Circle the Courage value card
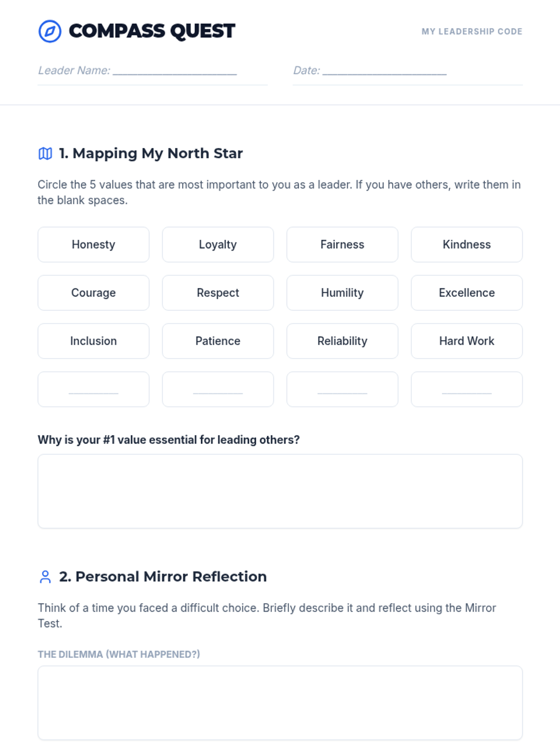The height and width of the screenshot is (747, 560). (x=93, y=293)
